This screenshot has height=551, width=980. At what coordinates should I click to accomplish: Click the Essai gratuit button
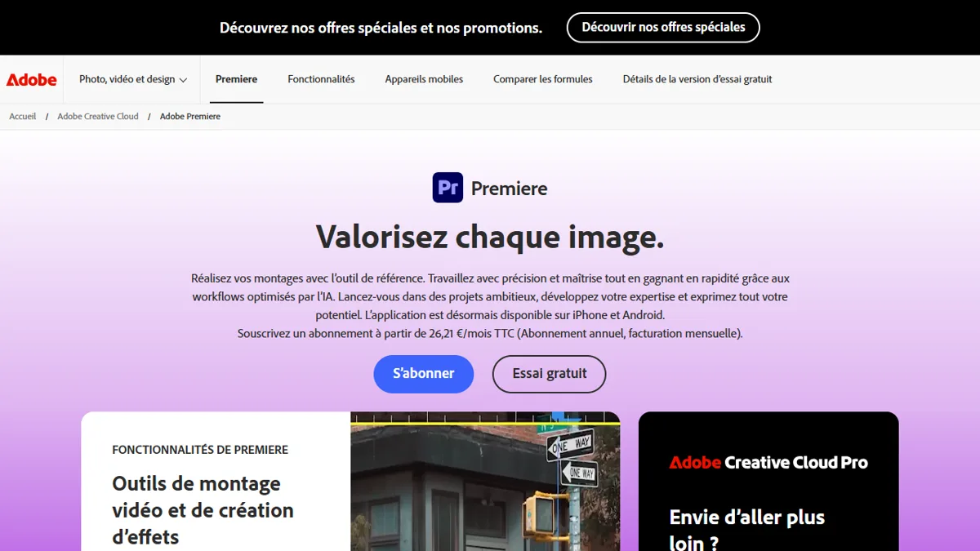click(550, 374)
